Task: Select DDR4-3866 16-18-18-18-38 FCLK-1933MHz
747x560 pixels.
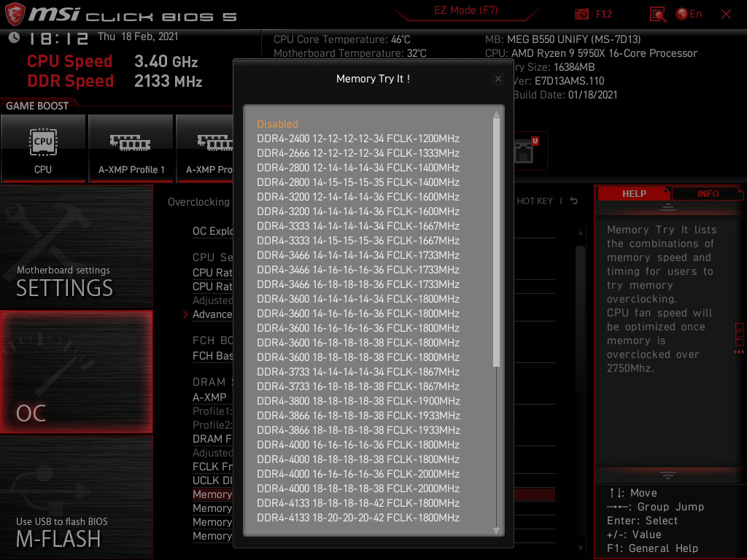Action: 358,416
